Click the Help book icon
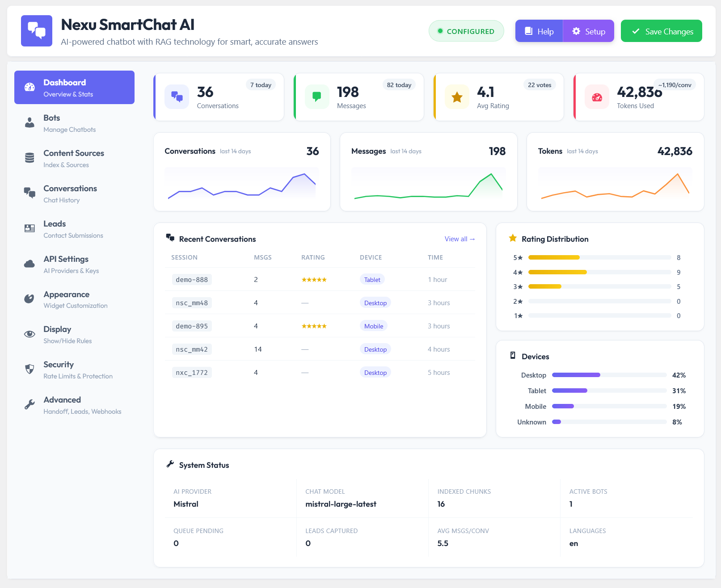The height and width of the screenshot is (588, 721). tap(528, 31)
